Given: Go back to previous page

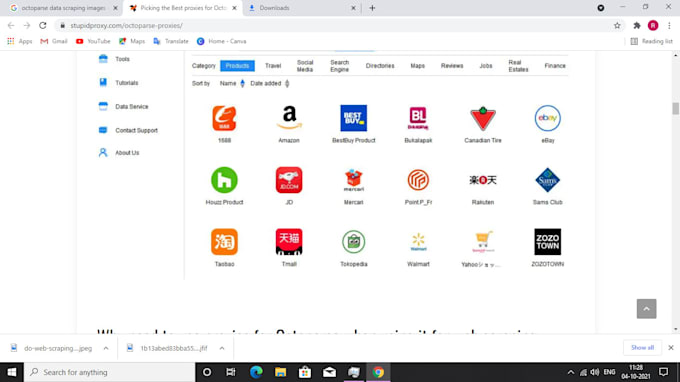Looking at the screenshot, I should click(11, 26).
